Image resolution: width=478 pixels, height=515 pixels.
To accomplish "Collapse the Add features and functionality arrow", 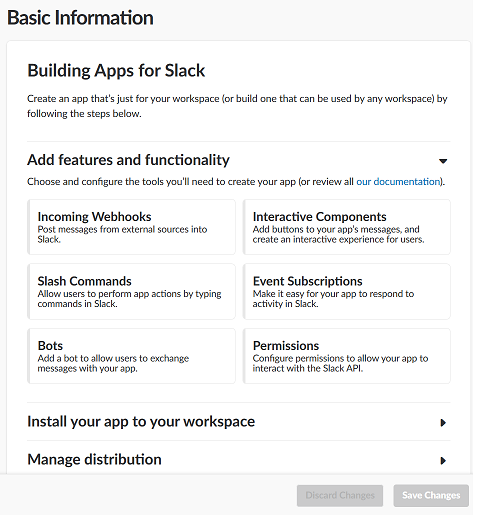I will [443, 161].
